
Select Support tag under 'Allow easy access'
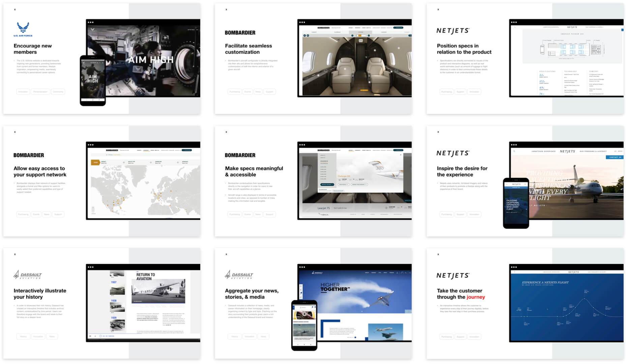(x=58, y=214)
